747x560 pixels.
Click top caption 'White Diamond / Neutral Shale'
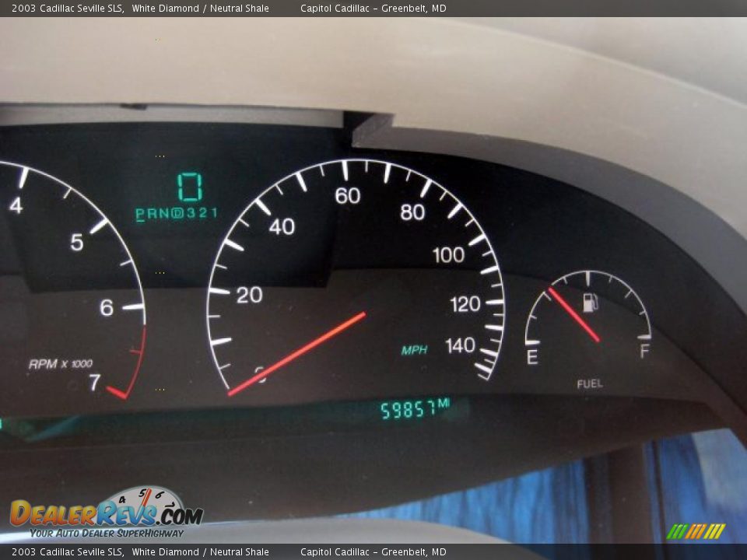pyautogui.click(x=200, y=8)
